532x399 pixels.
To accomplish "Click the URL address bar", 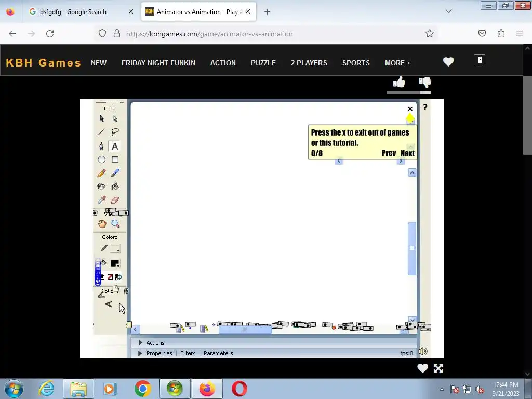I will (x=267, y=34).
